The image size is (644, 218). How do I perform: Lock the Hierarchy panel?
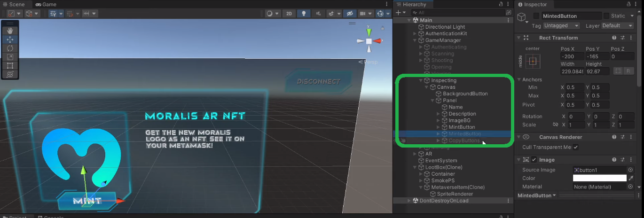click(501, 4)
